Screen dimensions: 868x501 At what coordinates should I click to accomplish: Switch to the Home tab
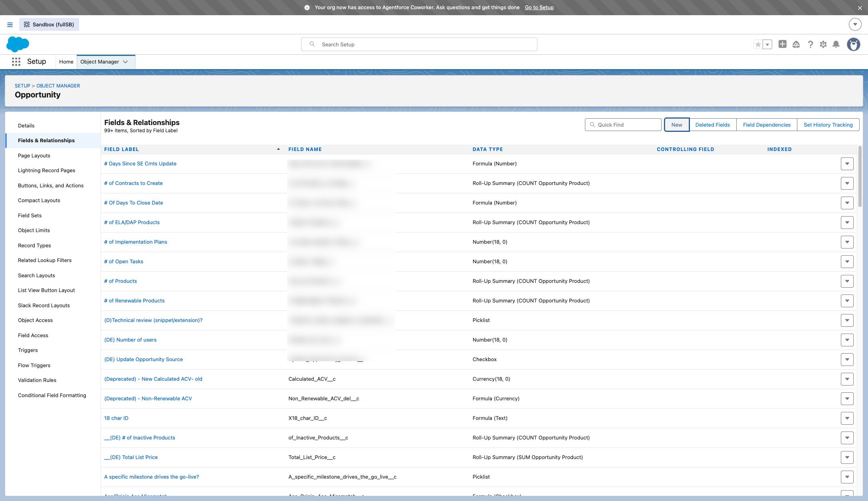66,62
